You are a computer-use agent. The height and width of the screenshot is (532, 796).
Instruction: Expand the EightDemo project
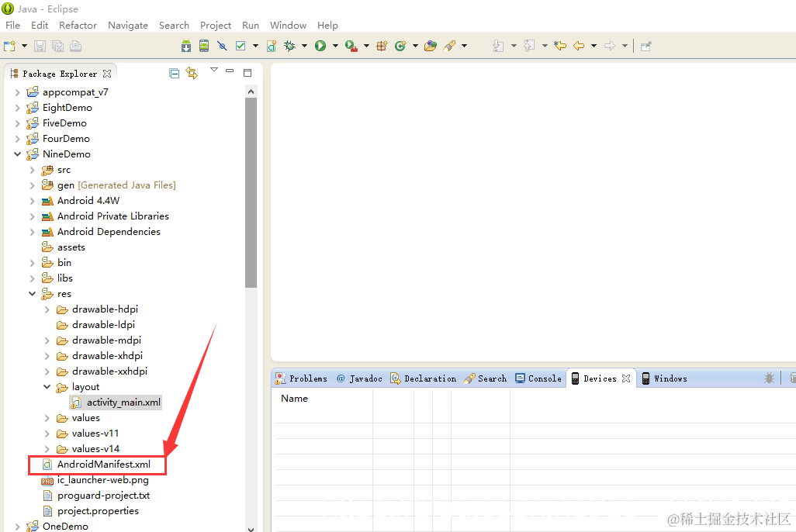coord(17,108)
